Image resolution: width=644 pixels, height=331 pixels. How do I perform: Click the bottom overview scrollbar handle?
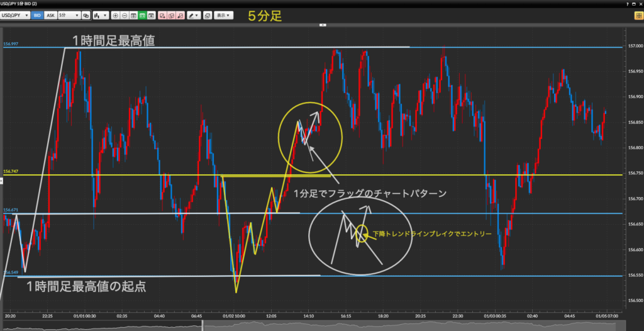203,325
